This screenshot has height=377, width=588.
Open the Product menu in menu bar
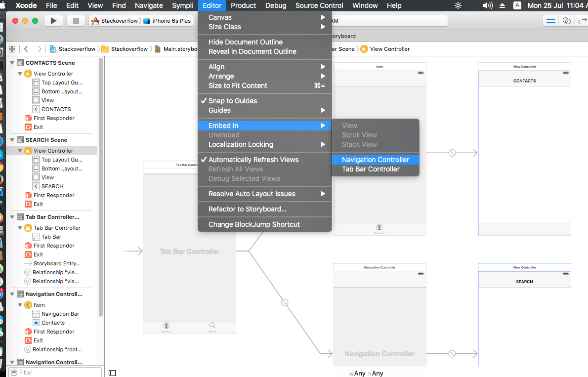click(244, 5)
